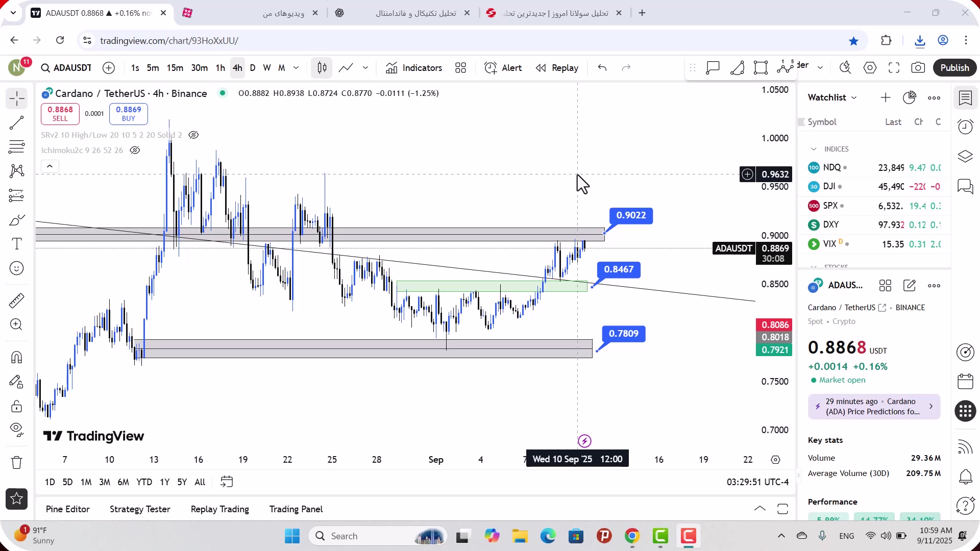Open the Replay Trading tab
Screen dimensions: 980x551
click(x=220, y=509)
